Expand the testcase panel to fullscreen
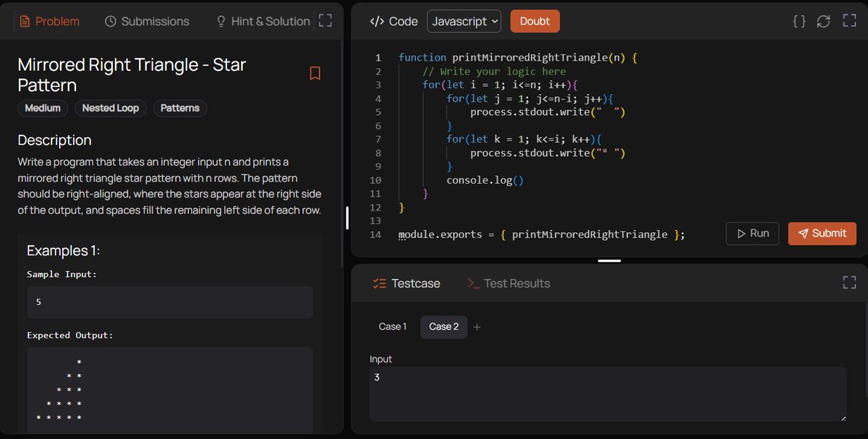868x439 pixels. tap(849, 283)
